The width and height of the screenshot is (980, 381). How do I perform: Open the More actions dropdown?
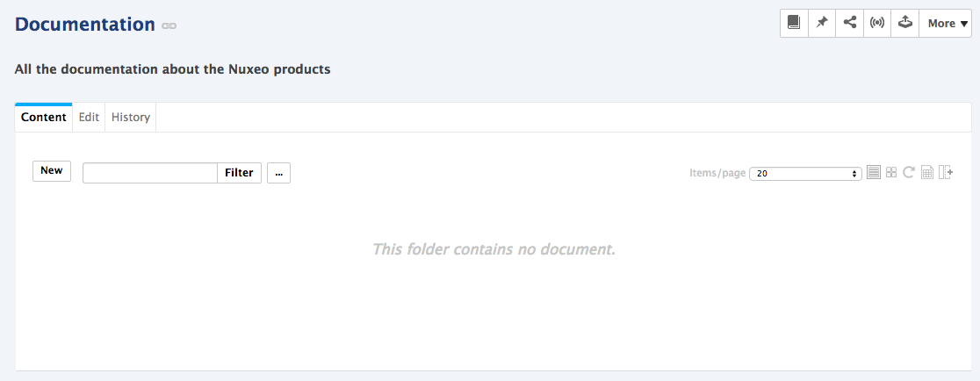click(x=945, y=23)
